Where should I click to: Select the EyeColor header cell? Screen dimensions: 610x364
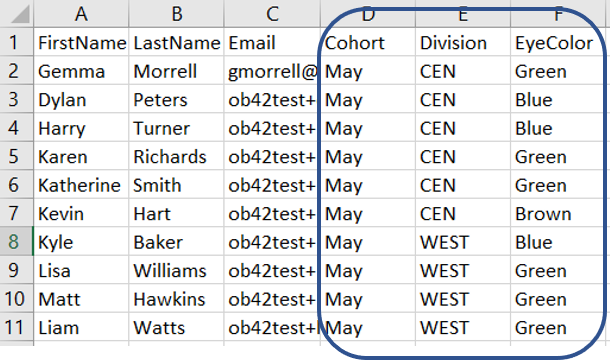[x=557, y=42]
